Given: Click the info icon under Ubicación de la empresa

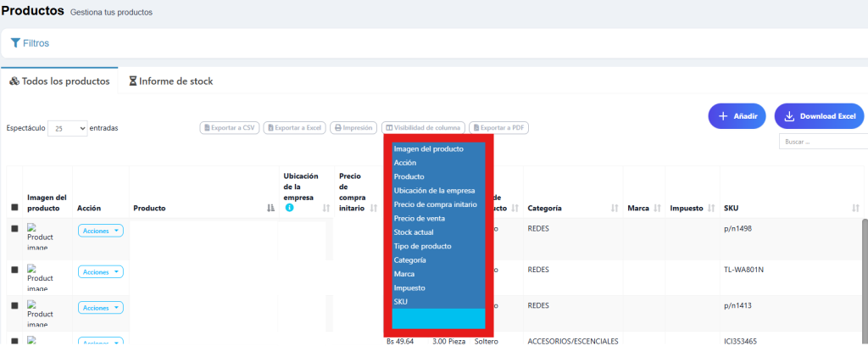Looking at the screenshot, I should click(289, 208).
